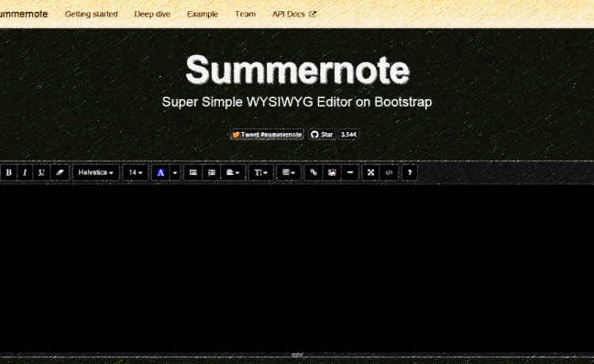594x364 pixels.
Task: Toggle underline formatting button
Action: (x=42, y=173)
